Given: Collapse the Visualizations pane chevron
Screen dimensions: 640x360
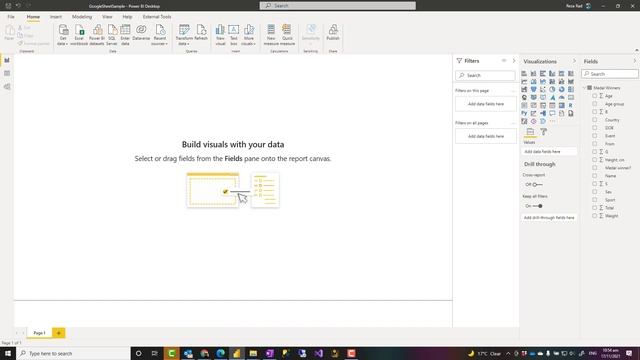Looking at the screenshot, I should click(574, 61).
